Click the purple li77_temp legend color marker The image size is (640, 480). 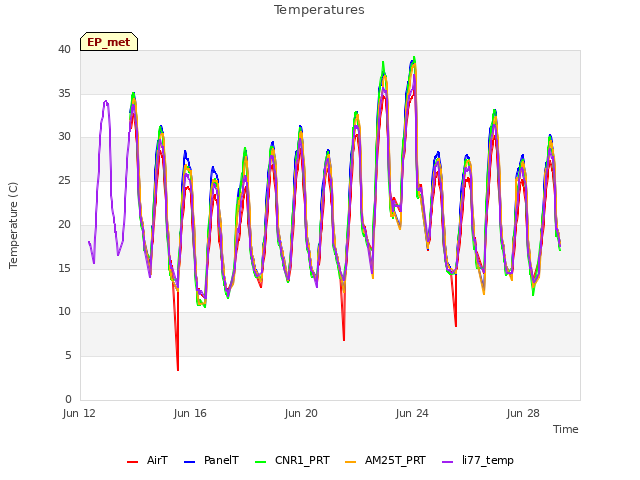448,462
